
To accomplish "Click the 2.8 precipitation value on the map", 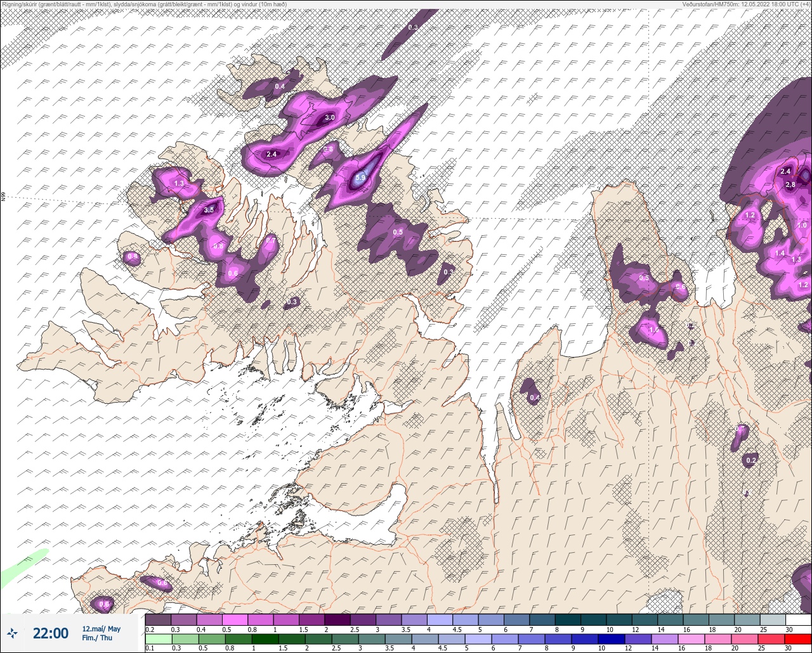I will [x=790, y=185].
